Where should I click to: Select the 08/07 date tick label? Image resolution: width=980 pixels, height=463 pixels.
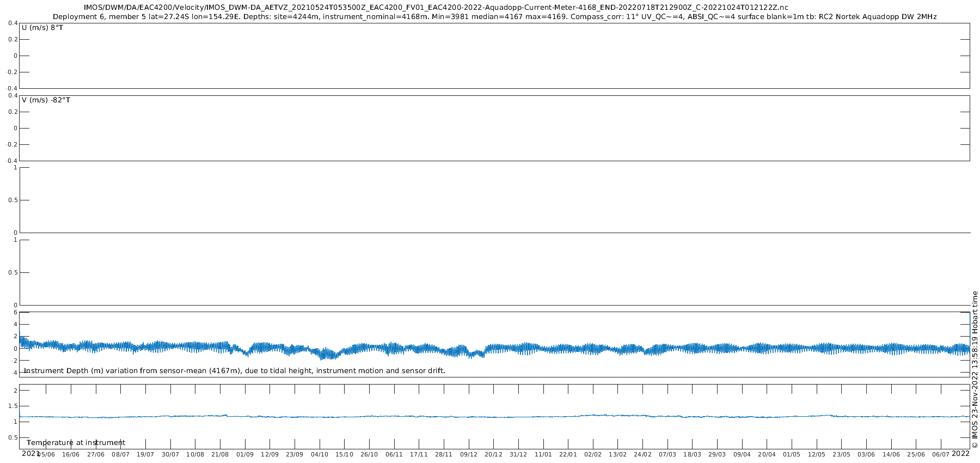point(120,454)
